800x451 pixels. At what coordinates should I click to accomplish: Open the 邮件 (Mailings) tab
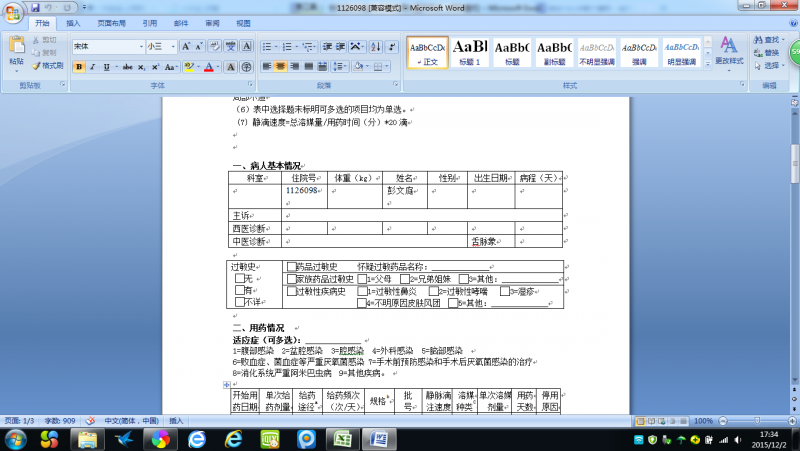point(181,23)
